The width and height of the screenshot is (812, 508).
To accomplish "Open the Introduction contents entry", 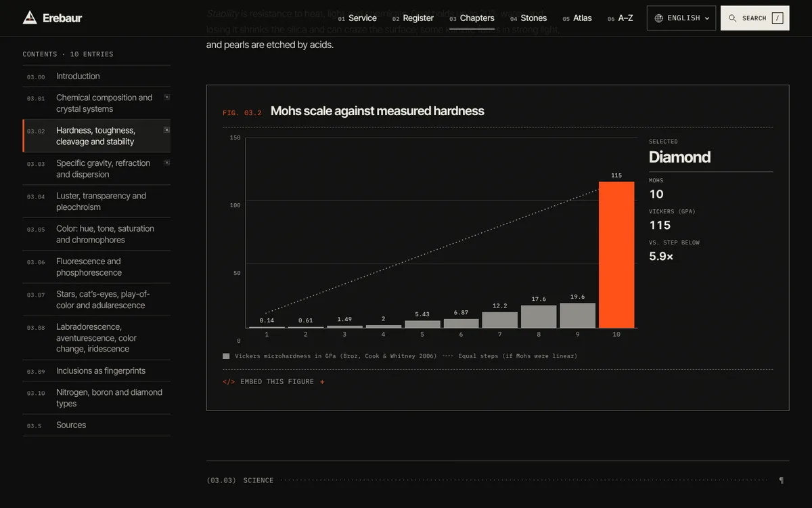I will tap(96, 77).
